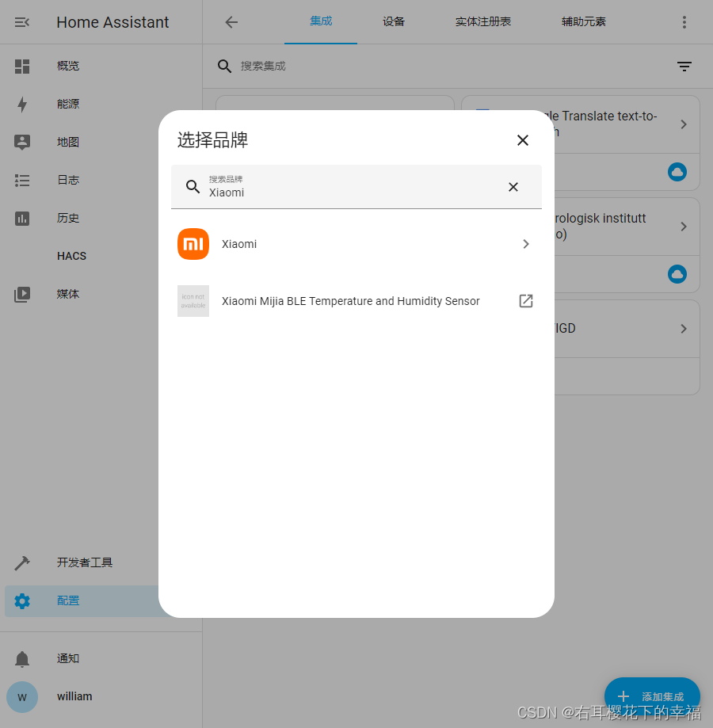This screenshot has width=713, height=728.
Task: Open the 历史 history chart icon
Action: (22, 218)
